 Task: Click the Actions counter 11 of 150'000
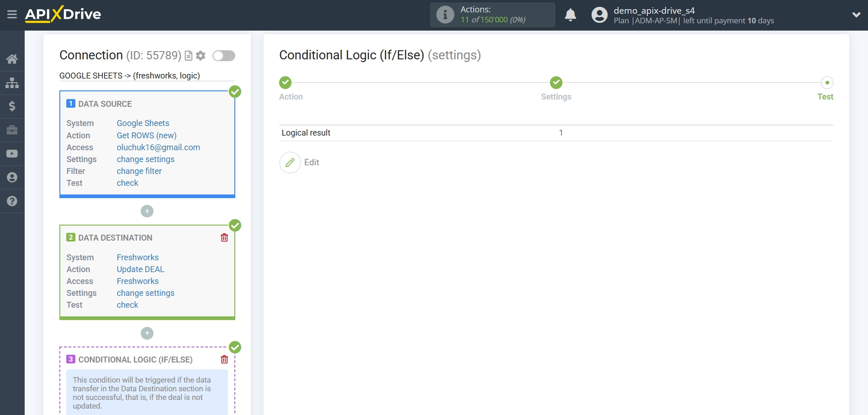(x=493, y=20)
